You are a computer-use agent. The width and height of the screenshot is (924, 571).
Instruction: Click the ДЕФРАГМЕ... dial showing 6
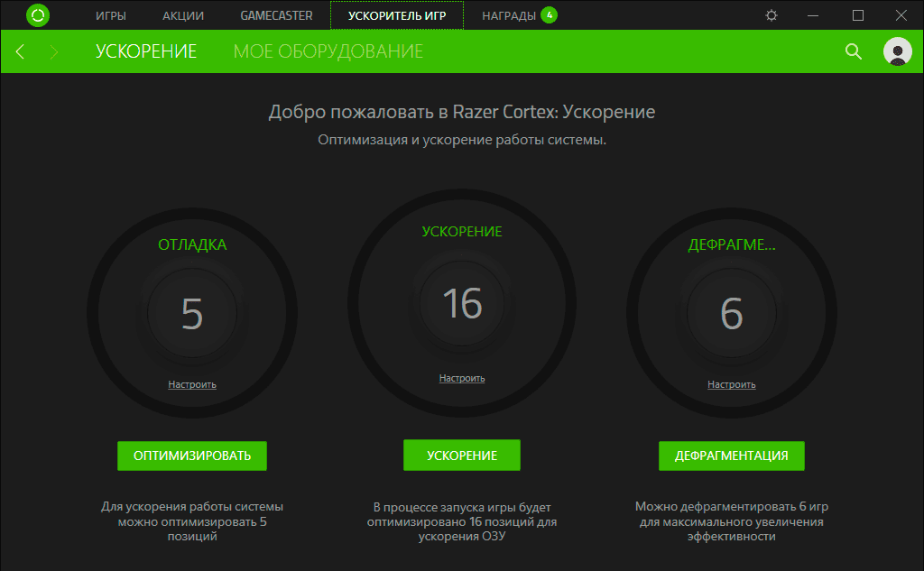point(731,313)
